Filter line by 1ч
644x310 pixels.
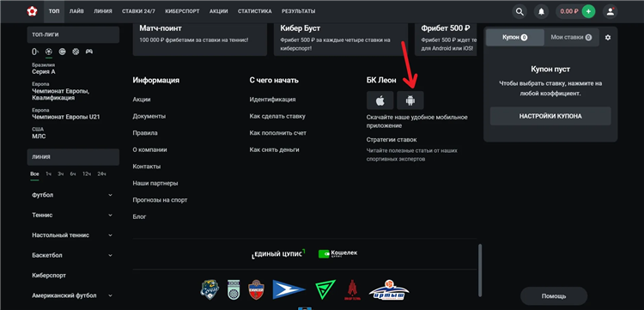click(48, 174)
